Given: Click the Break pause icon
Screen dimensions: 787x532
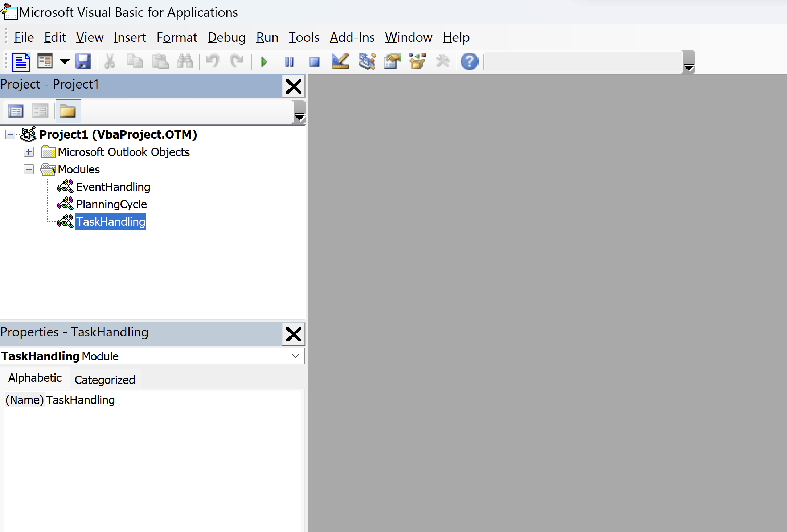Looking at the screenshot, I should tap(289, 62).
